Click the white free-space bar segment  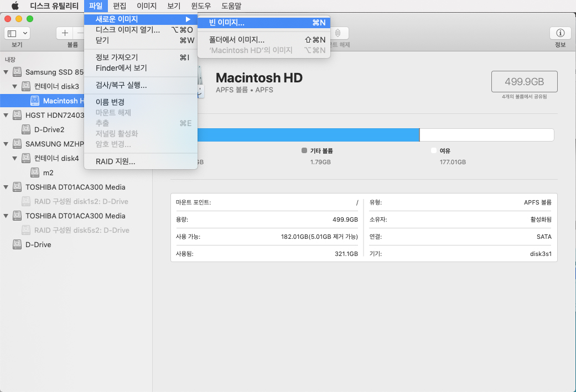487,135
